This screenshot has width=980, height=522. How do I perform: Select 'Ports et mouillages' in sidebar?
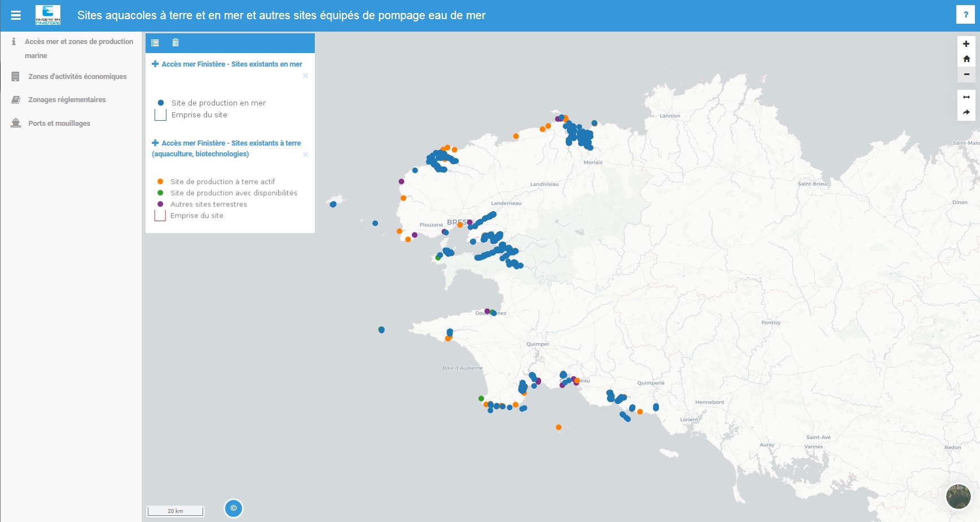click(59, 124)
